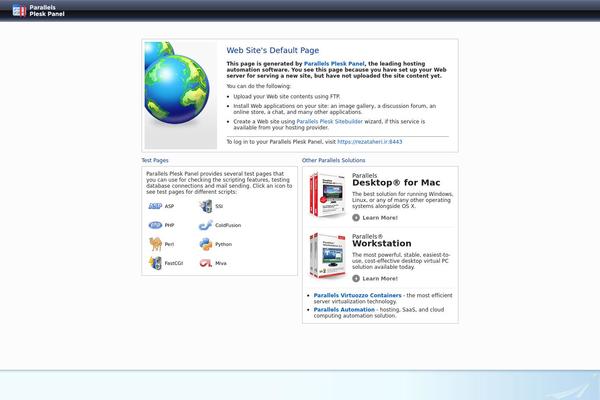
Task: Click the FastCGI label text
Action: pos(174,263)
